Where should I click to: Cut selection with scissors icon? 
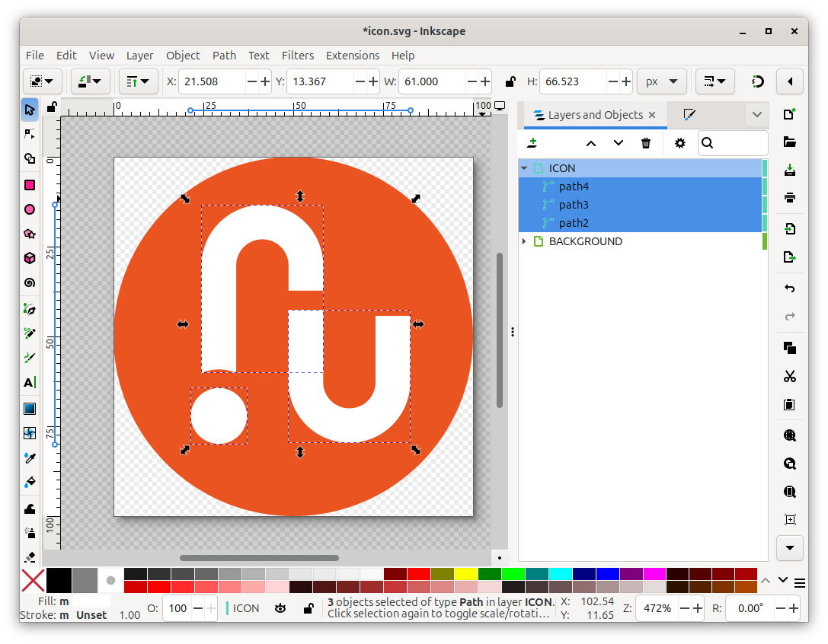pos(789,376)
